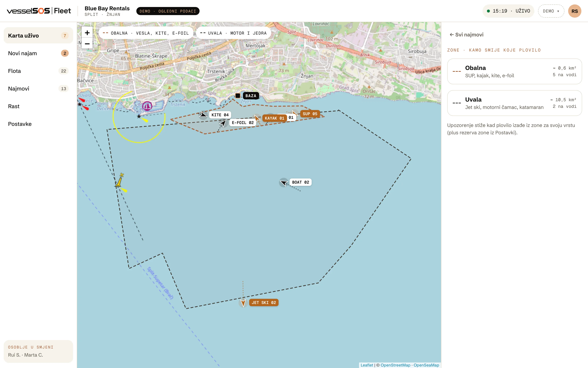Click the Uvala zone legend chip

click(234, 33)
